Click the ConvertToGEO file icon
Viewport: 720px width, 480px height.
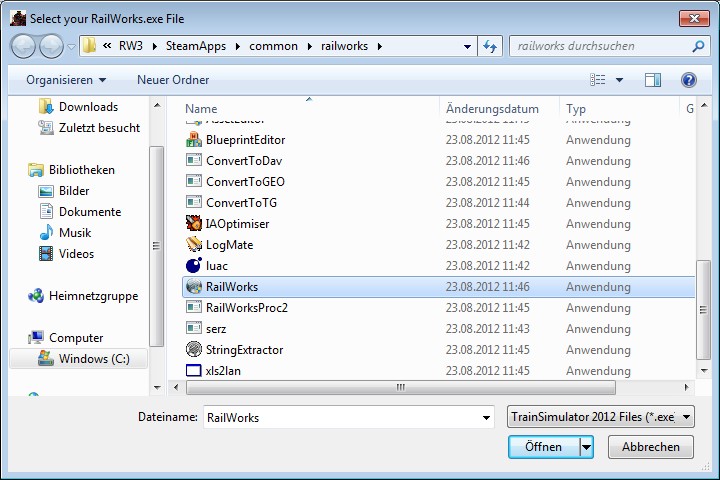(x=194, y=181)
